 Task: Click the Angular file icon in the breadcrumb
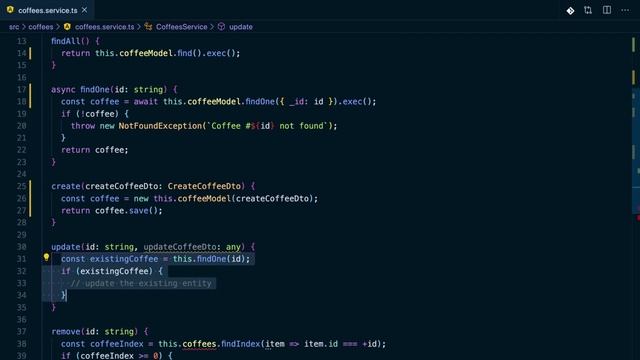pos(67,27)
